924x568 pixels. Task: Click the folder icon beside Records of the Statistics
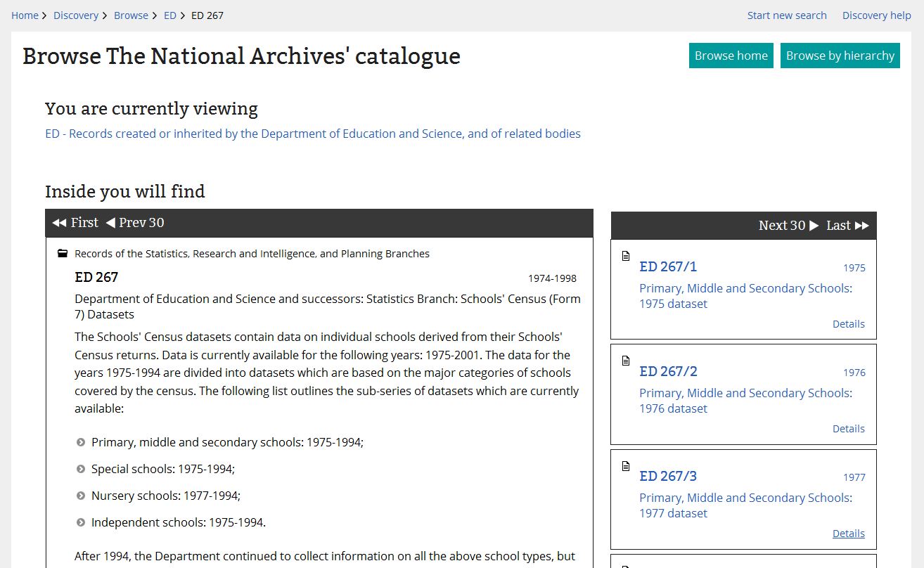pos(63,254)
